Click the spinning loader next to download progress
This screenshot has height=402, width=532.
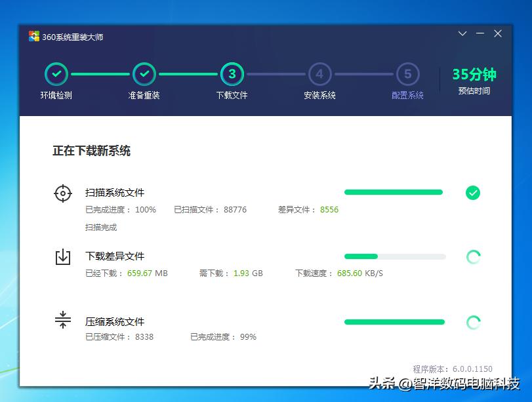tap(473, 257)
